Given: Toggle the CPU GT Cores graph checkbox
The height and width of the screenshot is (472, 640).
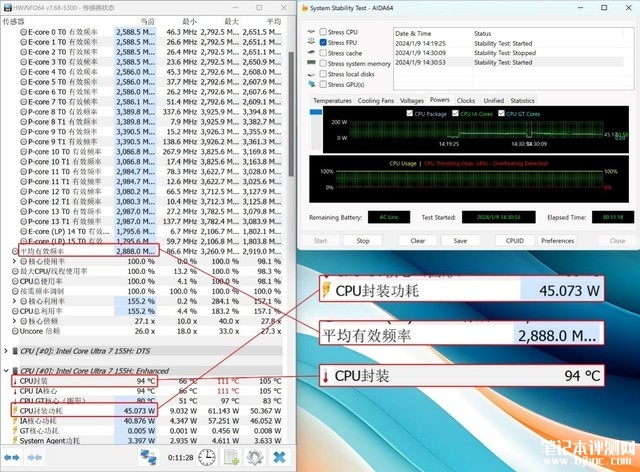Looking at the screenshot, I should pyautogui.click(x=502, y=114).
